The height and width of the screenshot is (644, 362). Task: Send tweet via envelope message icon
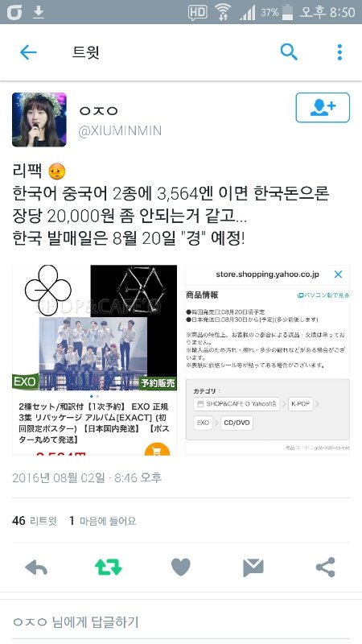[x=253, y=568]
